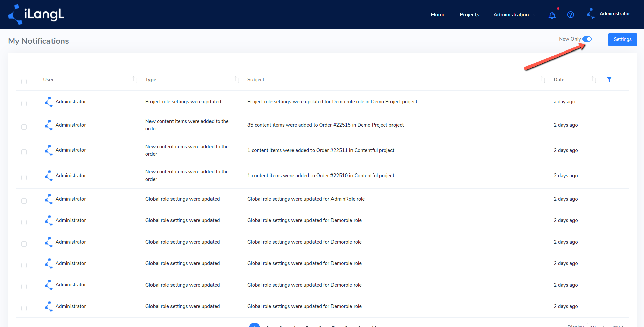
Task: Click avatar in Order #22510 row
Action: point(49,176)
